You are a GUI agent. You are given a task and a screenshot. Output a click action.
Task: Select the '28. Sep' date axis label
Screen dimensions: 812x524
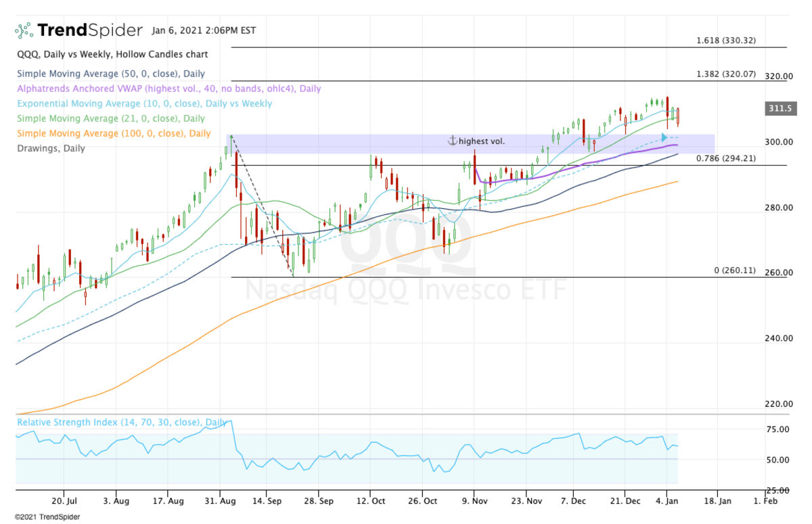[318, 501]
